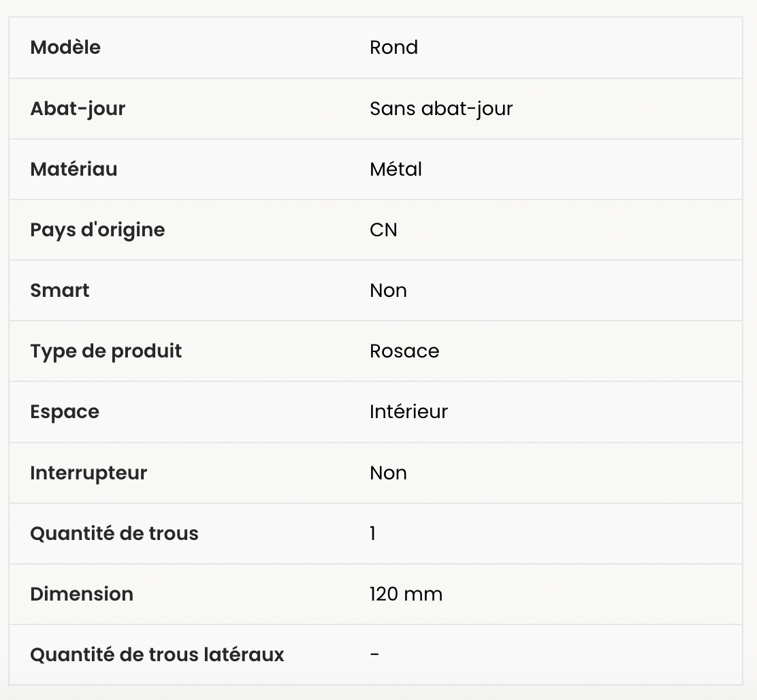Click the "Type de produit" label

(x=106, y=351)
